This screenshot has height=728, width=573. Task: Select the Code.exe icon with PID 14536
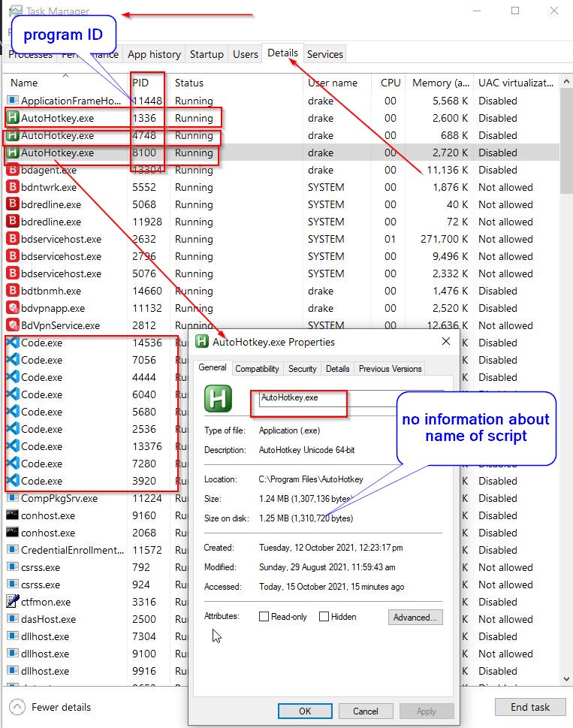pos(12,343)
